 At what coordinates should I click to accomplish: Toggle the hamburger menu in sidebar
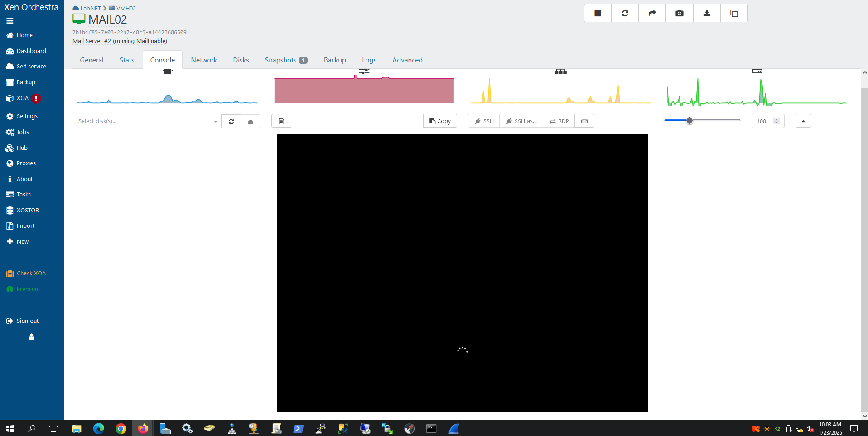pos(10,21)
